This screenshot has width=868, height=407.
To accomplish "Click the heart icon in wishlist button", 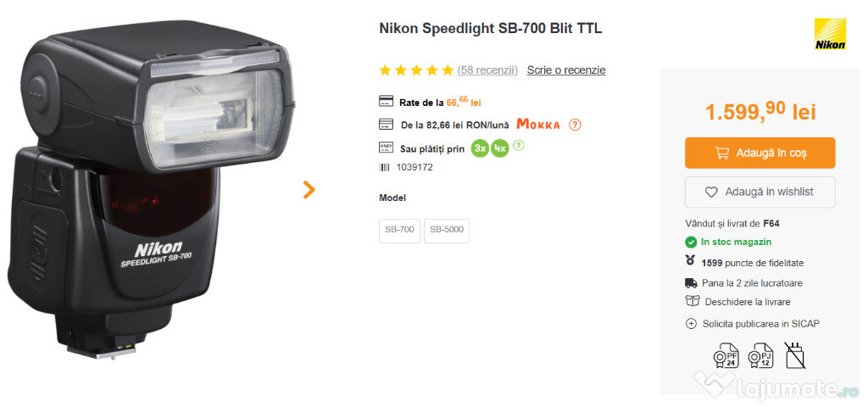I will tap(711, 192).
